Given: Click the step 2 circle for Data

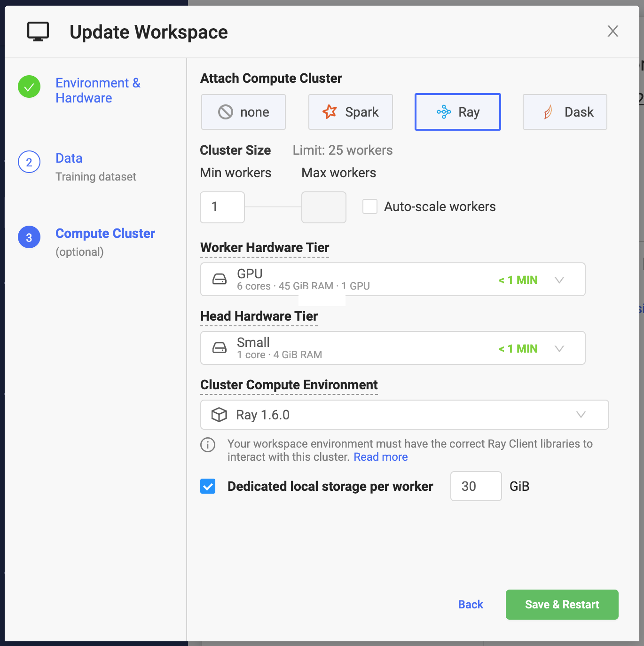Looking at the screenshot, I should point(29,162).
